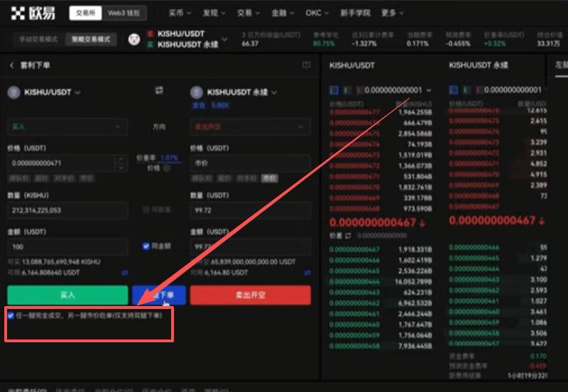
Task: Show asks only in the KISHUUSDT 永续 order book
Action: coord(479,90)
